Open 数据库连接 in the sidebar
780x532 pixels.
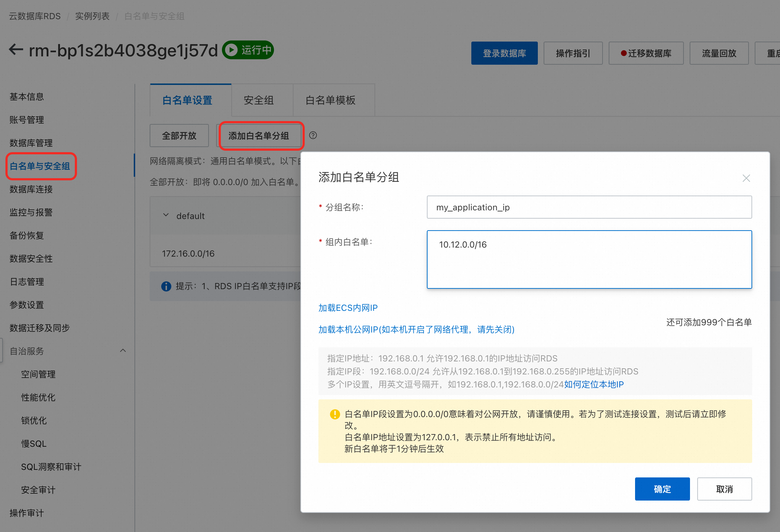(x=31, y=189)
